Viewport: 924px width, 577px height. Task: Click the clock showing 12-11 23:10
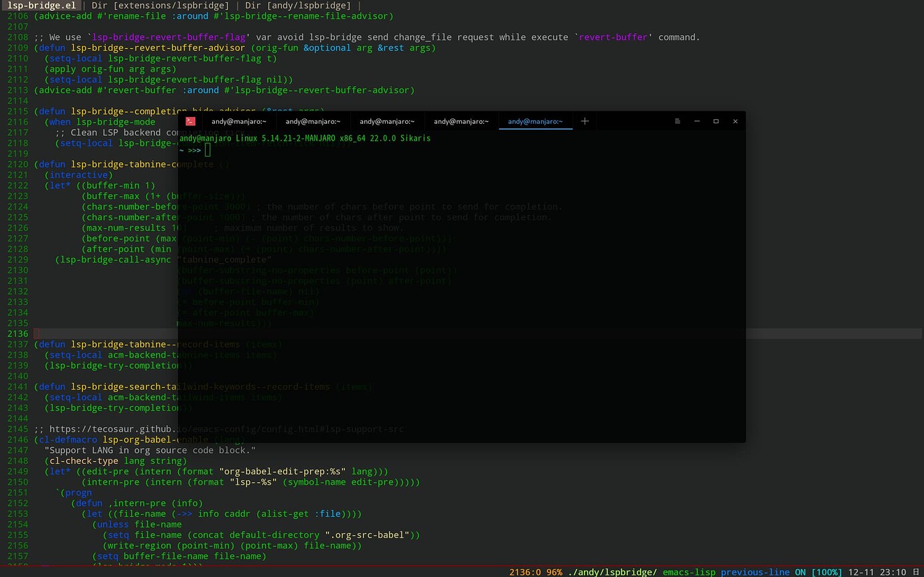(x=876, y=572)
